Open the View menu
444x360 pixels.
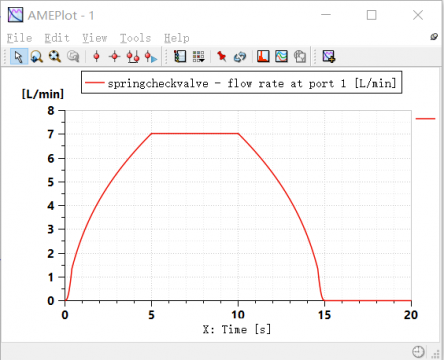pyautogui.click(x=95, y=38)
